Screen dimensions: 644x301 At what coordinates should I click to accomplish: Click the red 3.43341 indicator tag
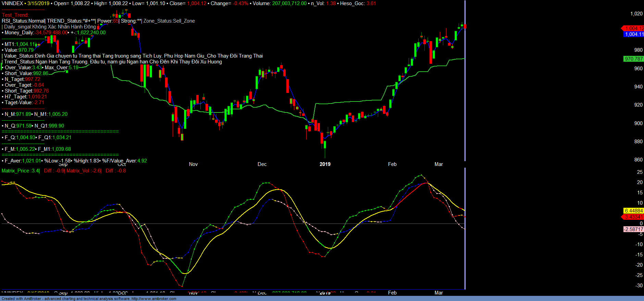click(x=634, y=217)
